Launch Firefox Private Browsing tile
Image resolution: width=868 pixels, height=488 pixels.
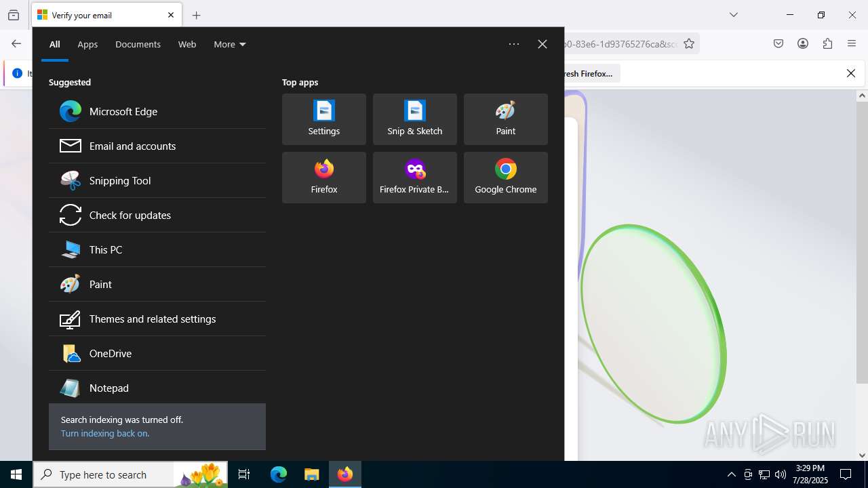[415, 178]
